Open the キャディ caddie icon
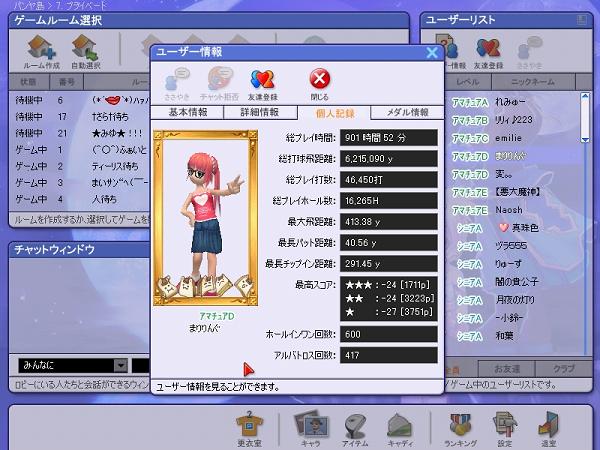Screen dimensions: 600x450 point(400,429)
